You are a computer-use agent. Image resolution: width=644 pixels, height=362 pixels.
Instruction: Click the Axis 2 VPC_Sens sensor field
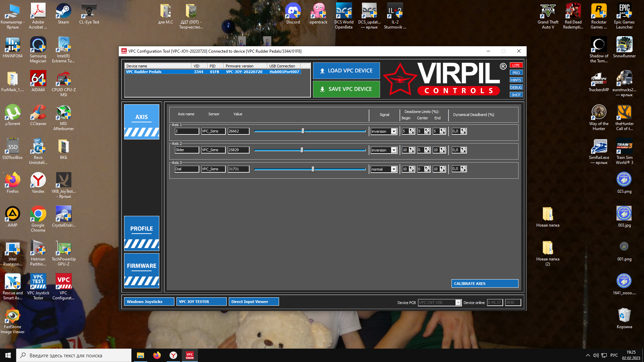coord(213,150)
